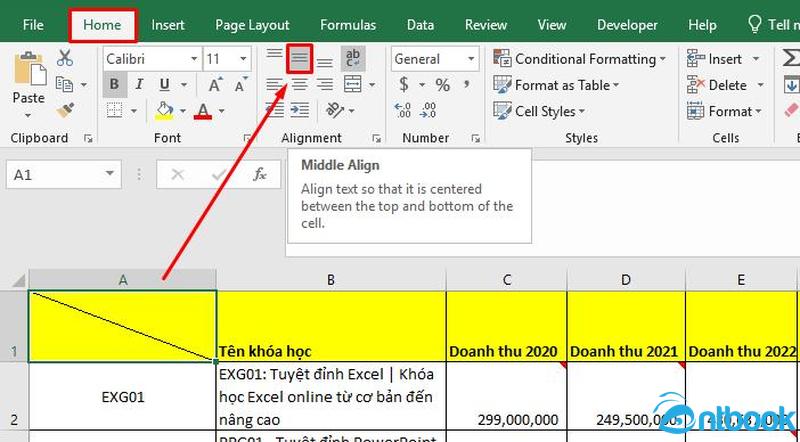800x442 pixels.
Task: Toggle Underline formatting
Action: (x=164, y=84)
